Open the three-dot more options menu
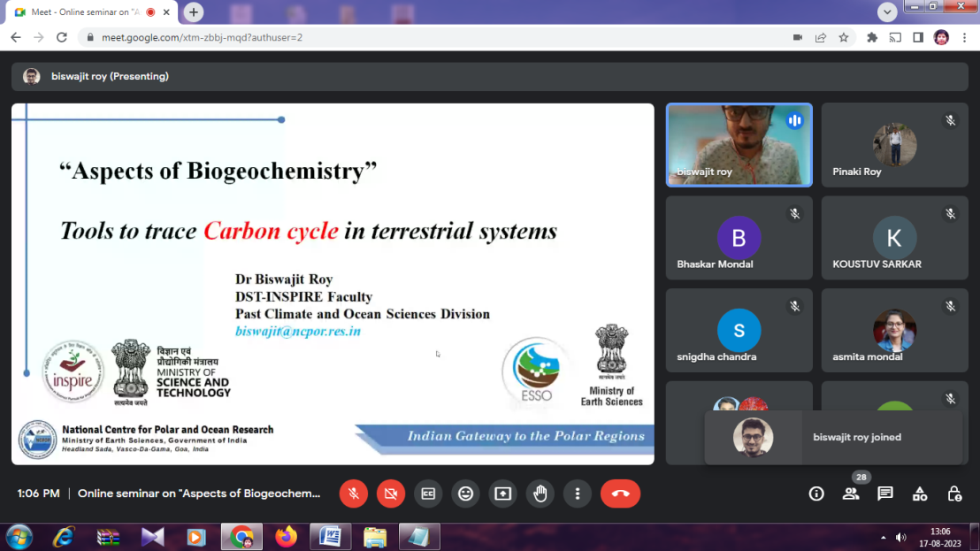Screen dimensions: 980x551 tap(577, 494)
